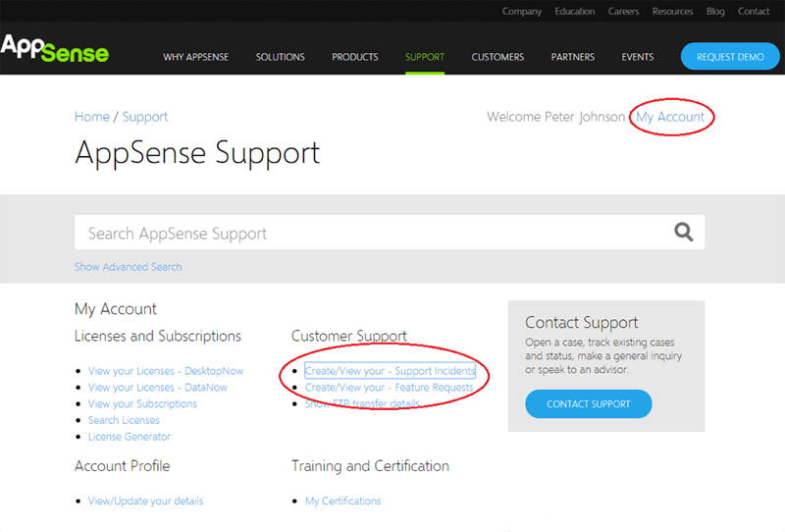Viewport: 785px width, 532px height.
Task: Click the Welcome Peter Johnson text
Action: pyautogui.click(x=555, y=117)
